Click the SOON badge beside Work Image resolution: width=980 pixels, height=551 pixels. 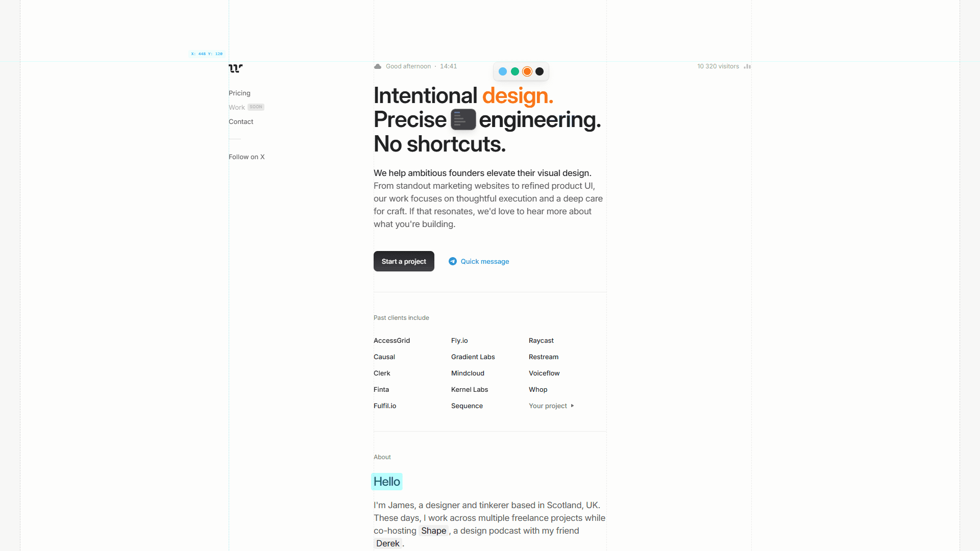(256, 107)
